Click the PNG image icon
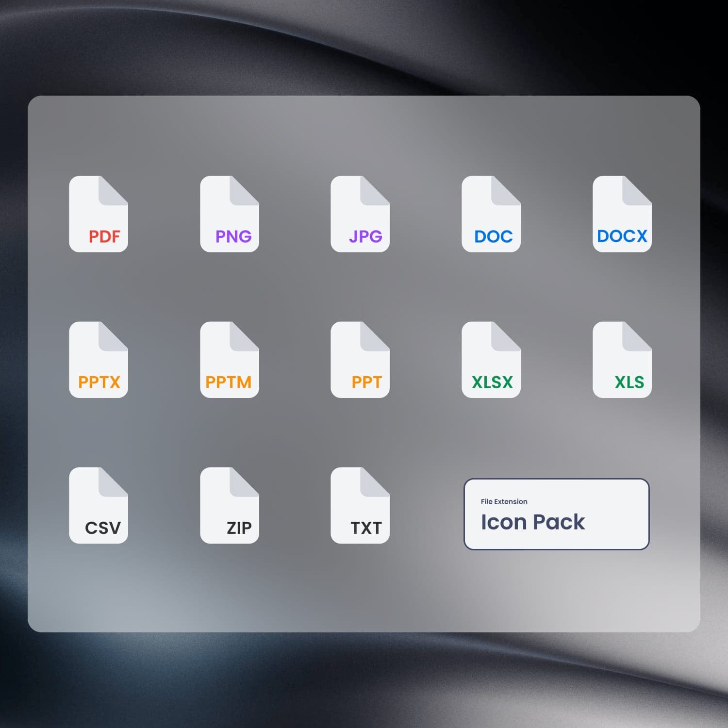The height and width of the screenshot is (728, 728). 230,214
